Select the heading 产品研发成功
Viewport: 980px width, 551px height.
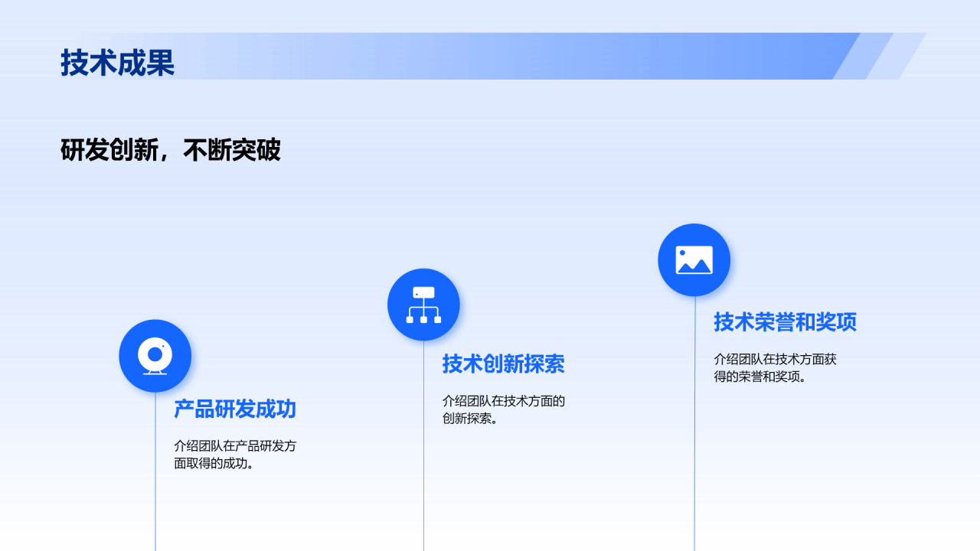pyautogui.click(x=235, y=409)
